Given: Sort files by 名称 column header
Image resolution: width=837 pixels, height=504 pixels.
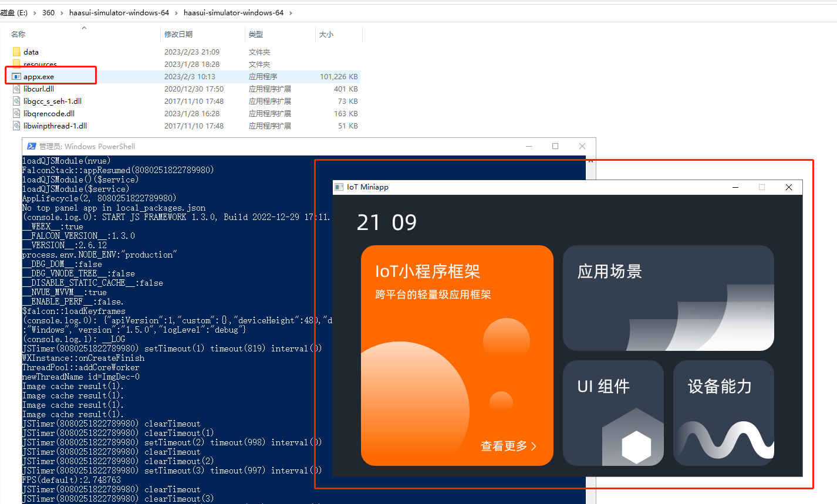Looking at the screenshot, I should (18, 35).
